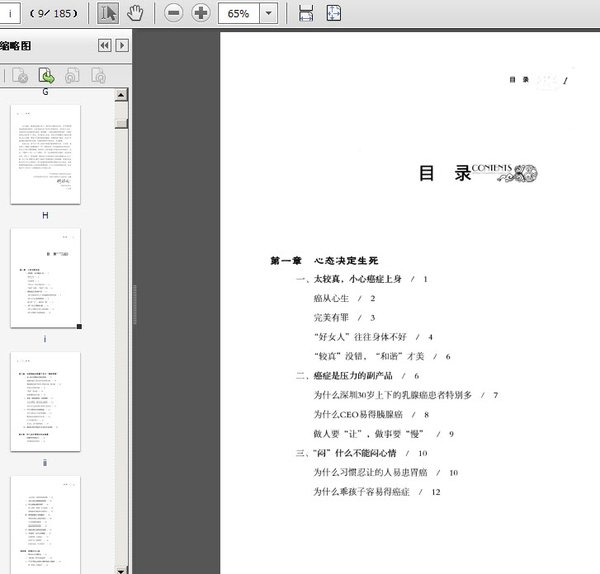Click the green-arrow page icon in thumbnails toolbar

46,75
